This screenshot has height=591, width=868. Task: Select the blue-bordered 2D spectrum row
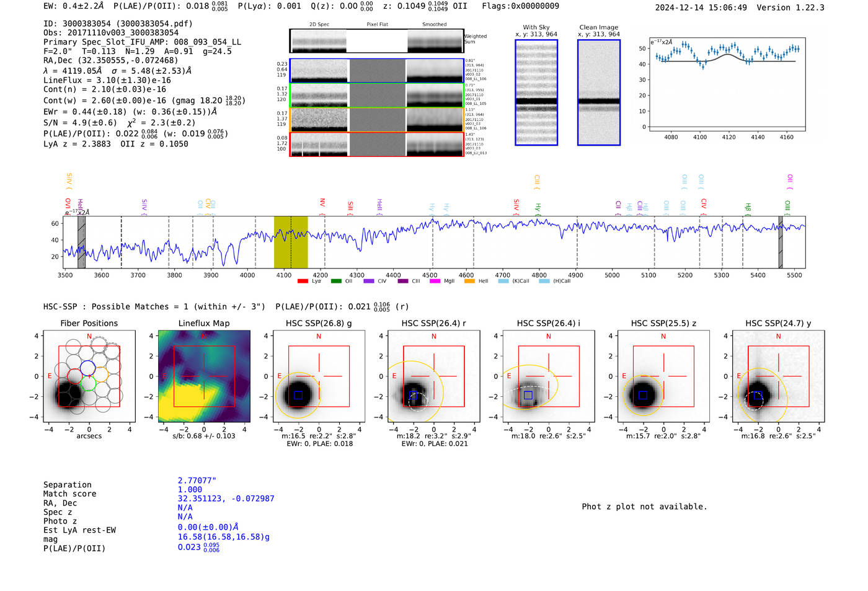(376, 71)
